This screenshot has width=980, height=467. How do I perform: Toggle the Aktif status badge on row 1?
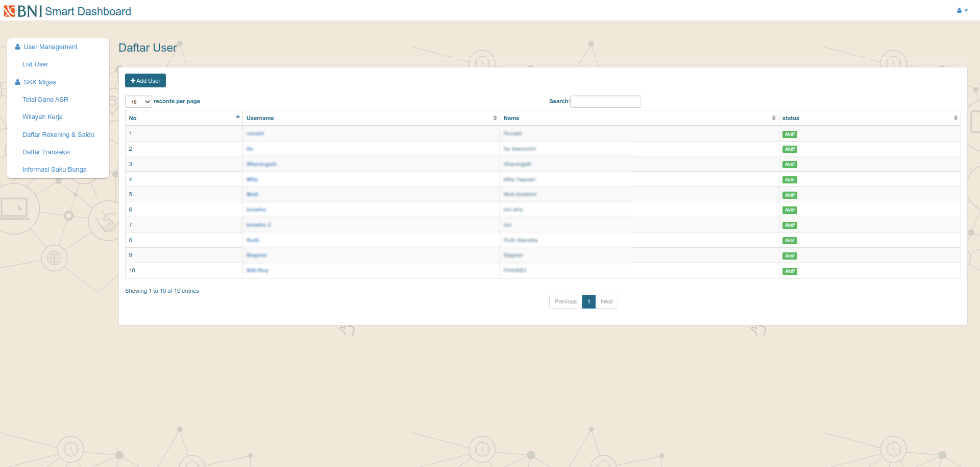[x=790, y=134]
